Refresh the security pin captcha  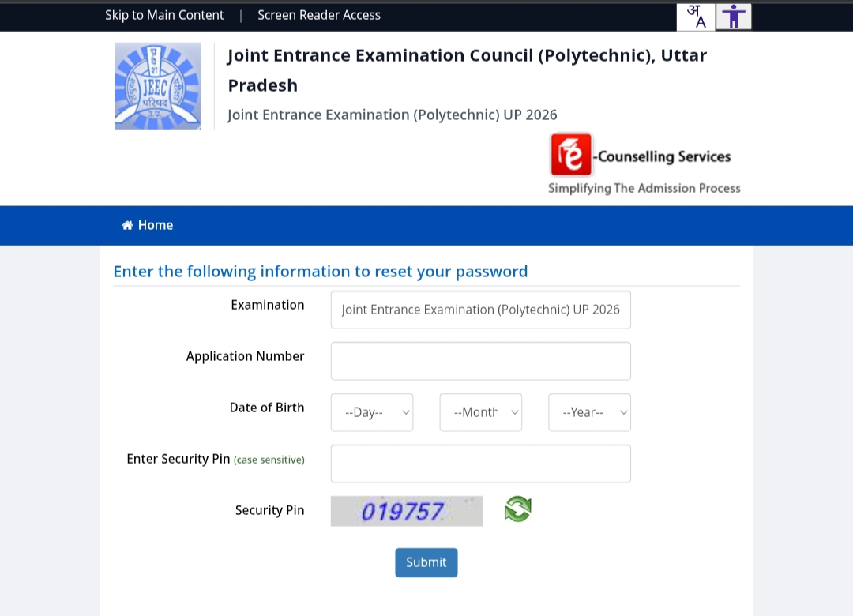click(x=518, y=509)
